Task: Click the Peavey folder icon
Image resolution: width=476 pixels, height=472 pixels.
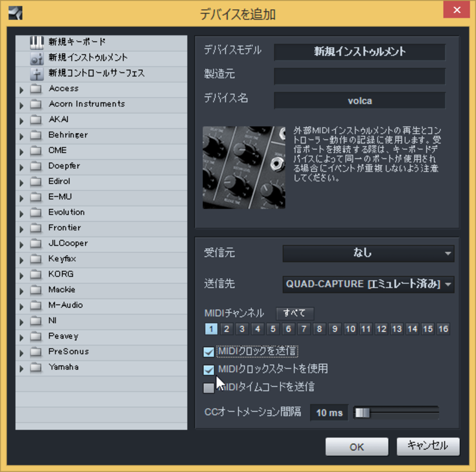Action: pyautogui.click(x=36, y=337)
